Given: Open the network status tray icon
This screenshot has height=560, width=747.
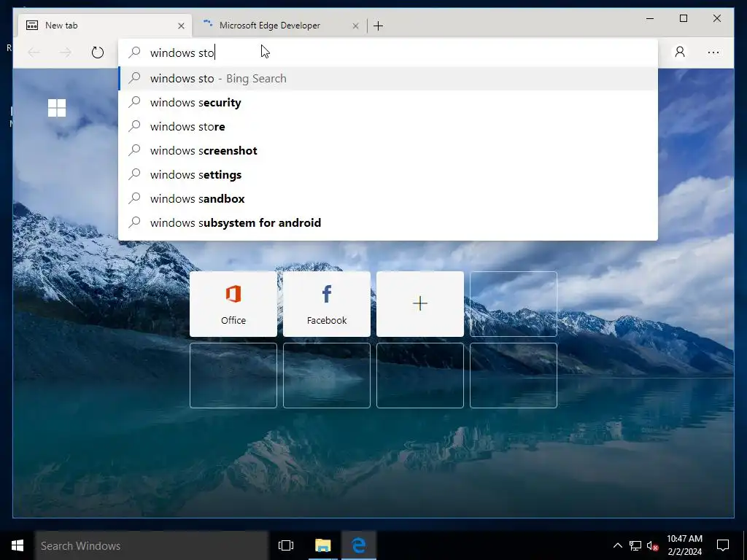Looking at the screenshot, I should (635, 545).
